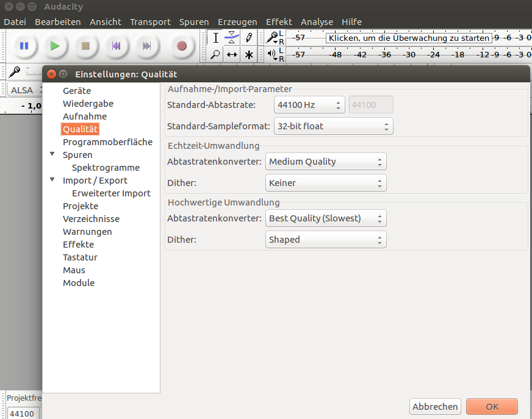The width and height of the screenshot is (532, 419).
Task: Open the Analyse menu
Action: 317,22
